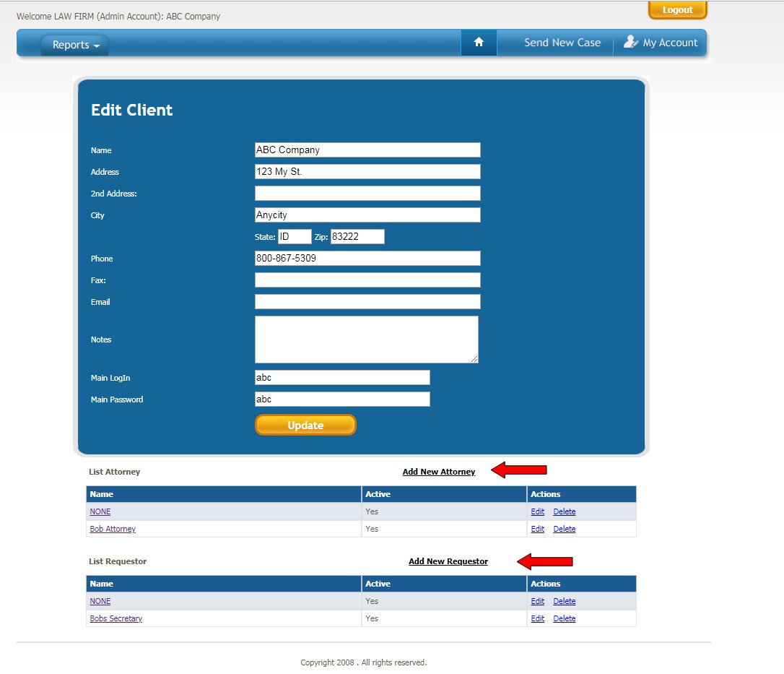Click the List Attorney label

(x=115, y=472)
